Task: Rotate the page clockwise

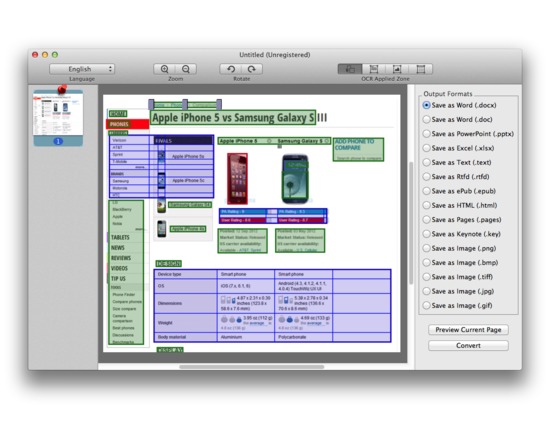Action: point(252,69)
